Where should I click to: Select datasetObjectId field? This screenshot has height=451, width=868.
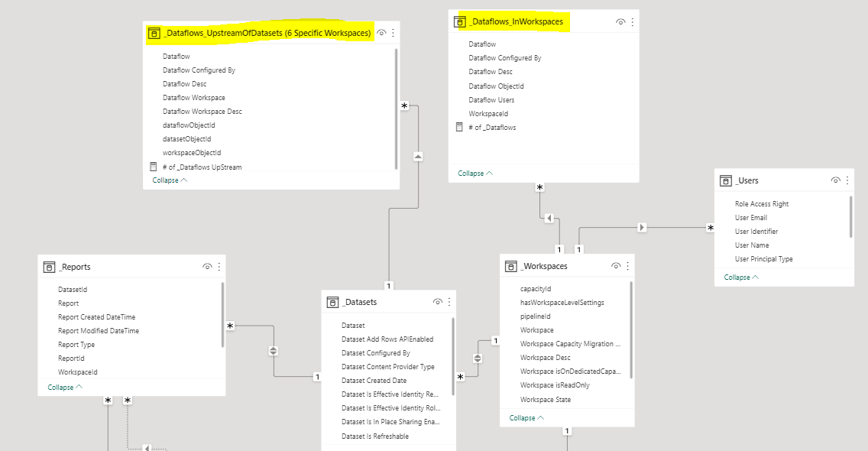pos(186,139)
